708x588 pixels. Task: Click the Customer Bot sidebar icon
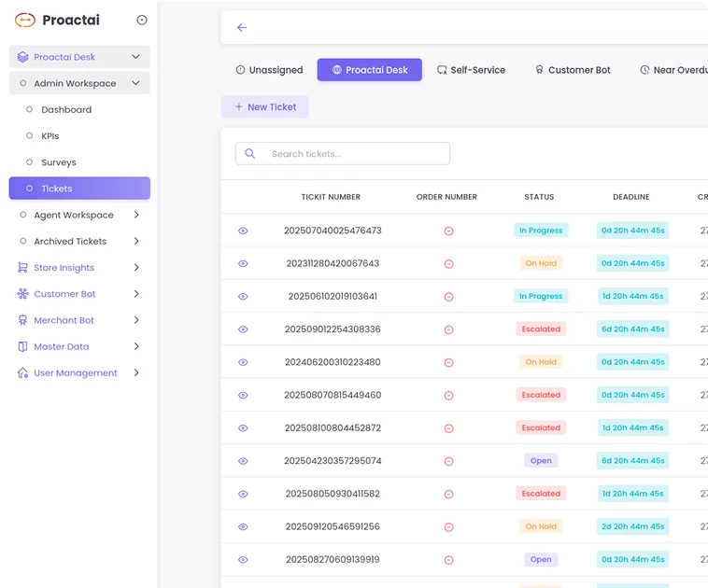tap(23, 294)
